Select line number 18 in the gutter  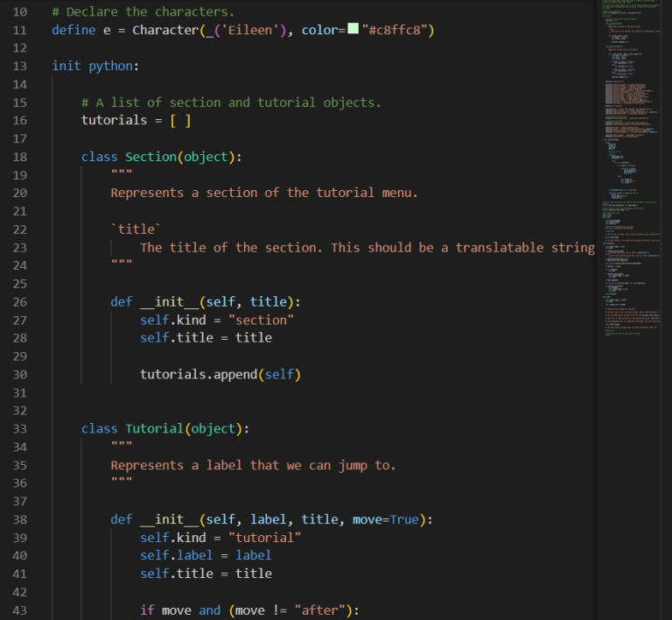click(19, 157)
